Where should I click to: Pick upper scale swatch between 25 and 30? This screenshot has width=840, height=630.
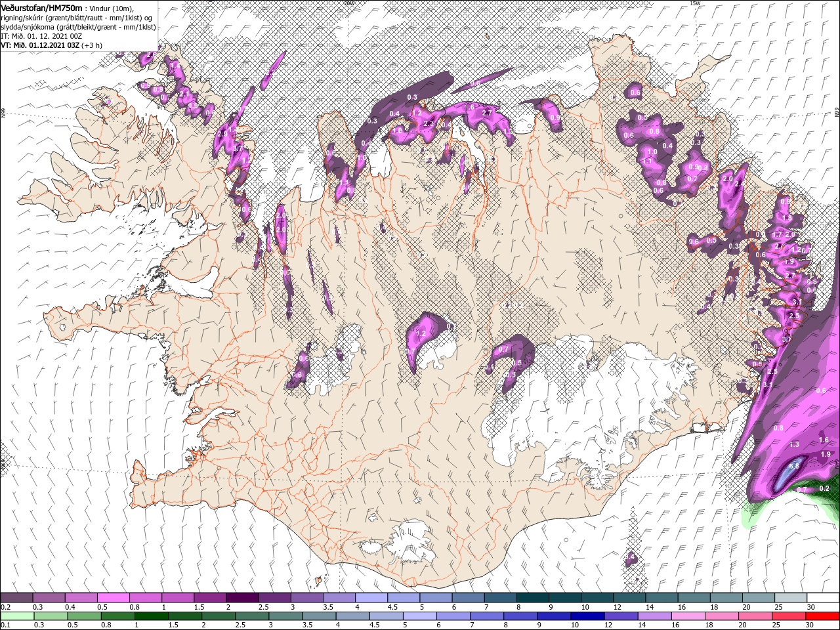click(x=792, y=598)
